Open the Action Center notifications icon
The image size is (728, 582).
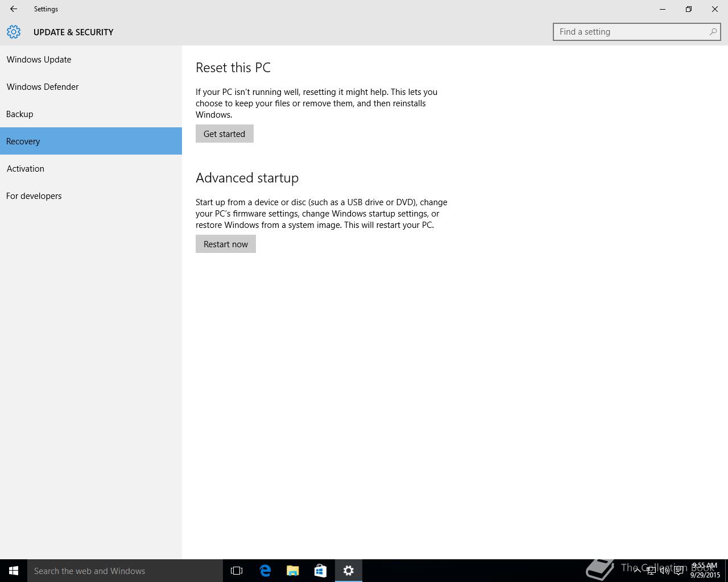(679, 571)
